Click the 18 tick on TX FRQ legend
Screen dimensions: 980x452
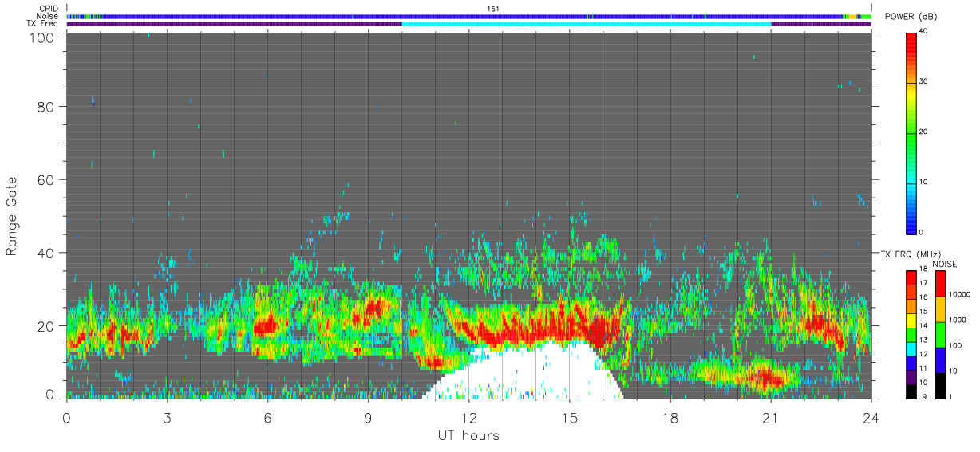coord(923,269)
